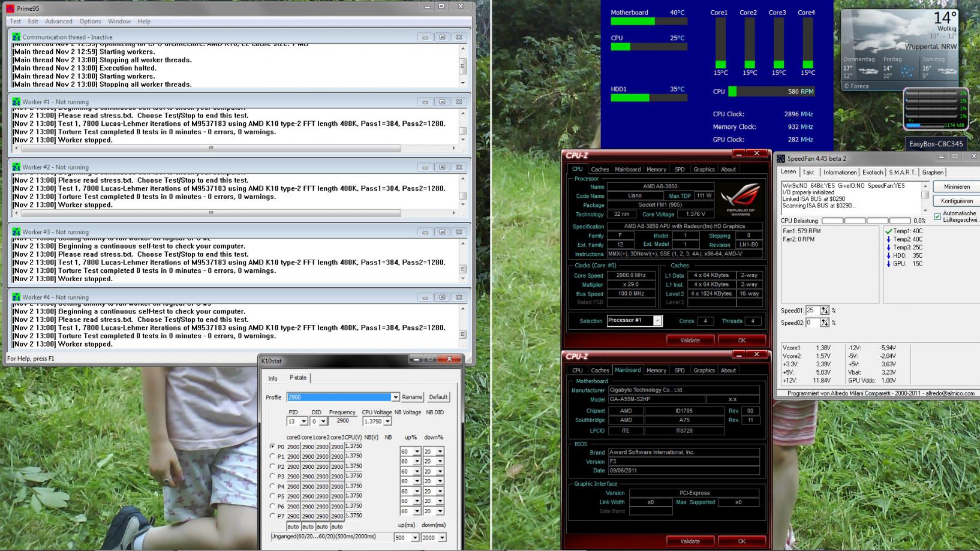Click the Samstag forecast cloud icon
Image resolution: width=980 pixels, height=551 pixels.
tap(946, 71)
